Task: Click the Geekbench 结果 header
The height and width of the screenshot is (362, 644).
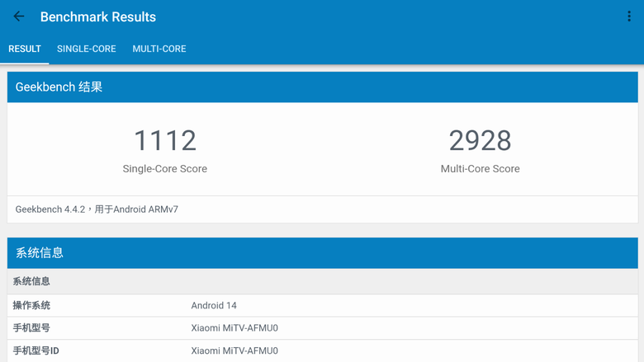Action: [x=322, y=87]
